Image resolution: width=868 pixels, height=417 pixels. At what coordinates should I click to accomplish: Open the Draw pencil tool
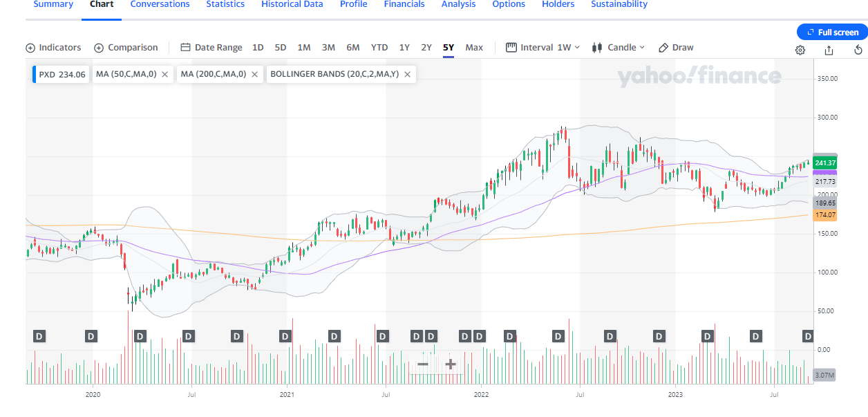point(675,48)
